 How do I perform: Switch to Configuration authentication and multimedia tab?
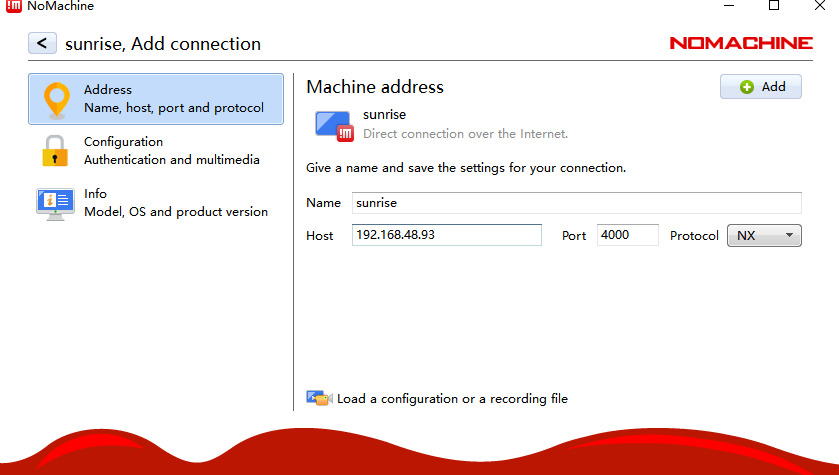(171, 151)
